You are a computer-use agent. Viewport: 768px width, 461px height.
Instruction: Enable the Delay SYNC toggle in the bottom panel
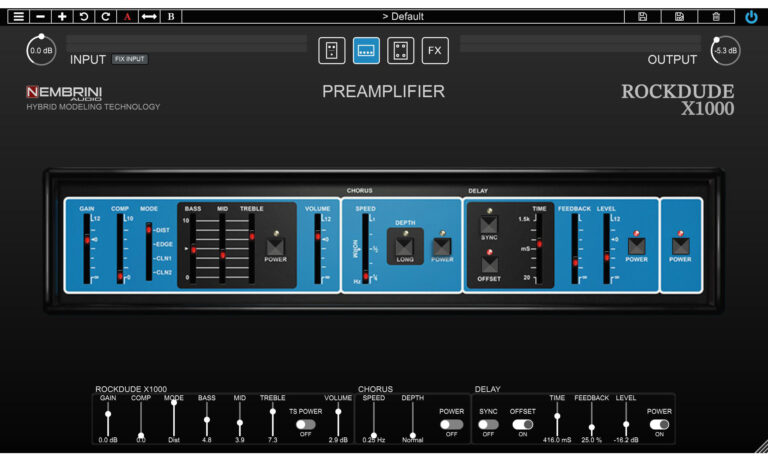click(488, 424)
